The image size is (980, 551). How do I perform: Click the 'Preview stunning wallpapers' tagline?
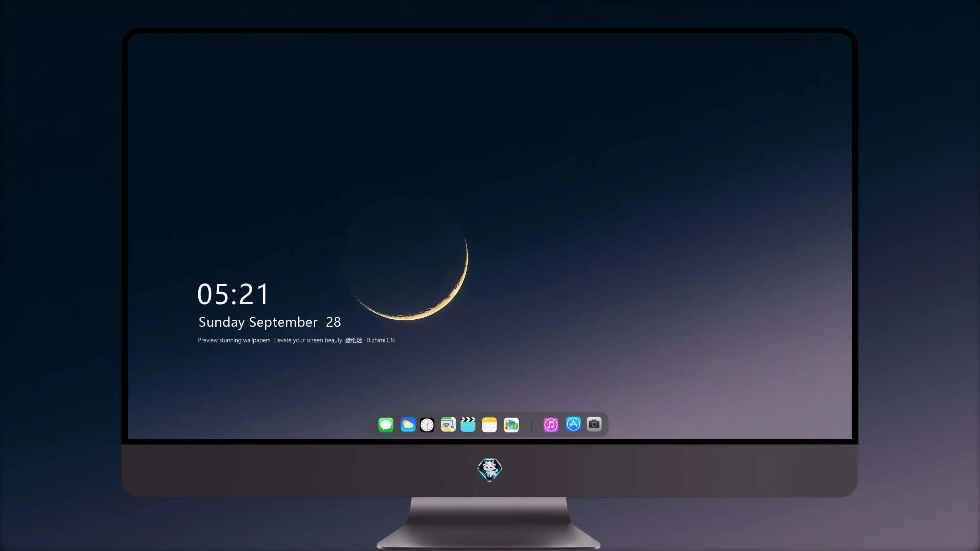(296, 340)
